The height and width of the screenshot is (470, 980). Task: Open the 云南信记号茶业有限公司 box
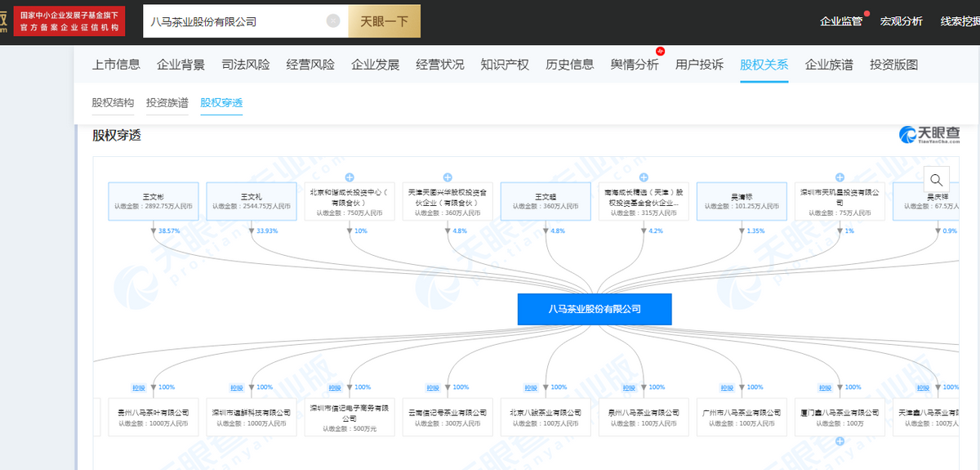click(448, 417)
